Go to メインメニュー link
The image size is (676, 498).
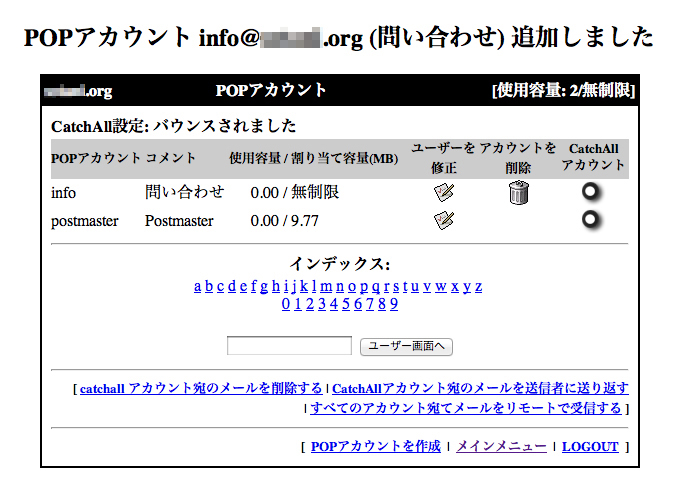tap(501, 446)
